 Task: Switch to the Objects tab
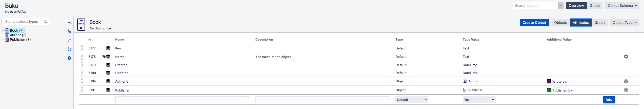560,23
